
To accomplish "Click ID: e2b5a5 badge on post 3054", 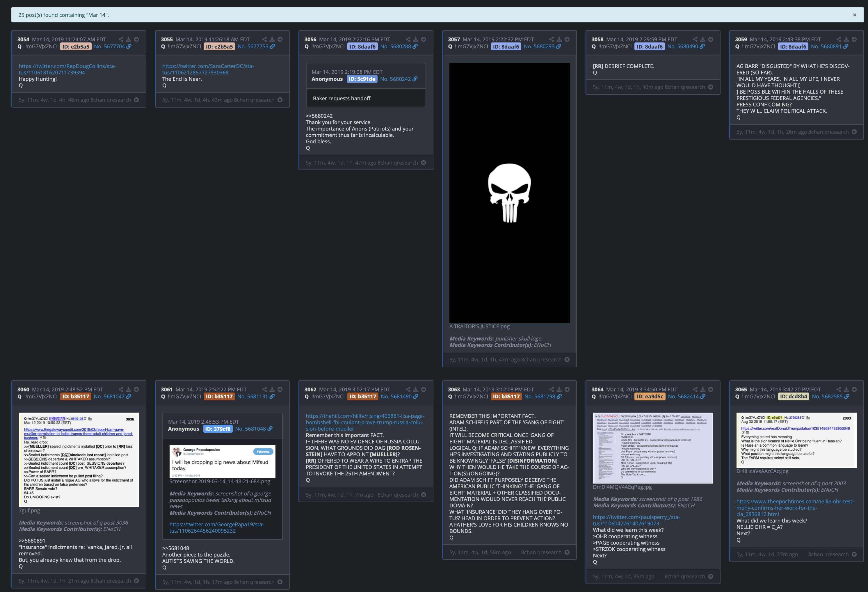I will [76, 46].
